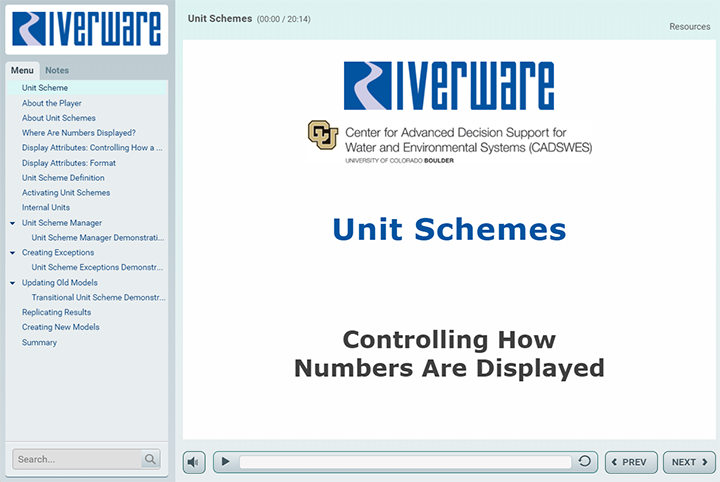Click into the Search field
The width and height of the screenshot is (720, 482).
[77, 459]
